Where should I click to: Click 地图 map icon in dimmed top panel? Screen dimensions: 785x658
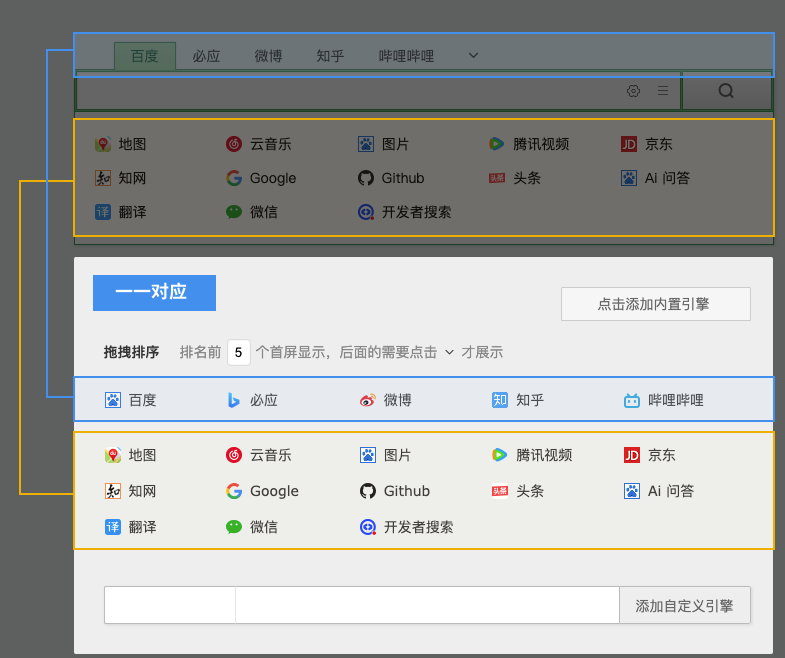click(103, 144)
